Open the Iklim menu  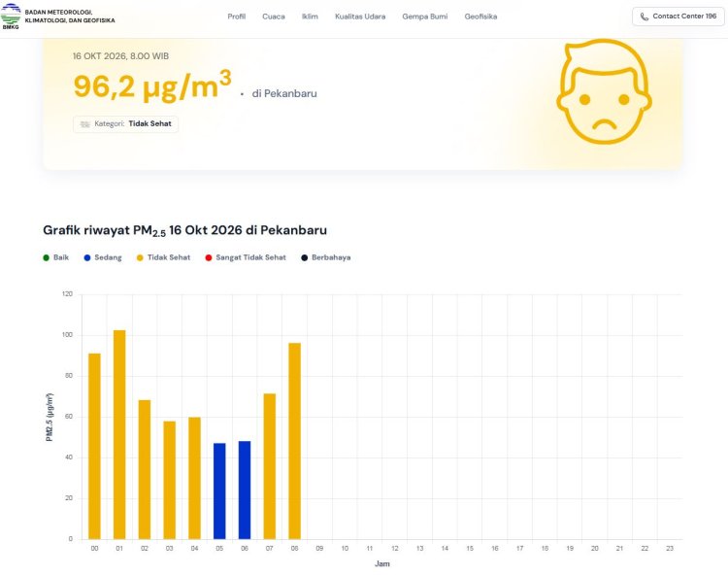click(x=310, y=17)
